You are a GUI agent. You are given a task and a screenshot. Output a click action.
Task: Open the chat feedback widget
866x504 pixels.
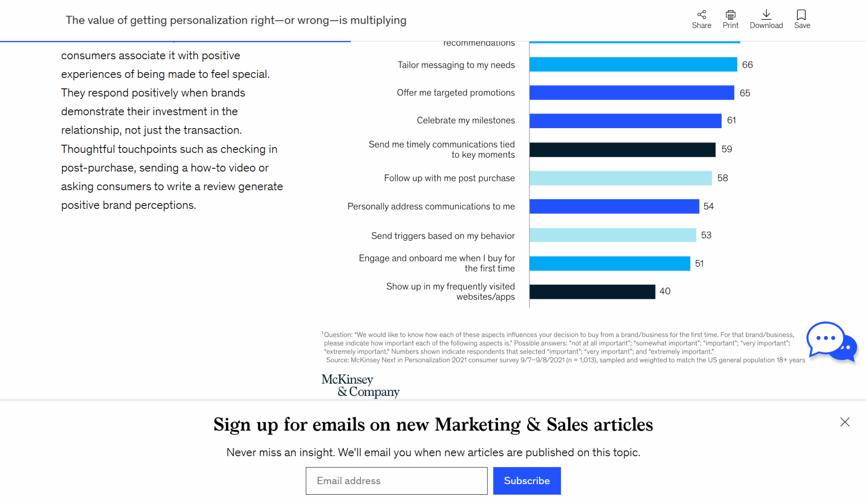(x=831, y=342)
